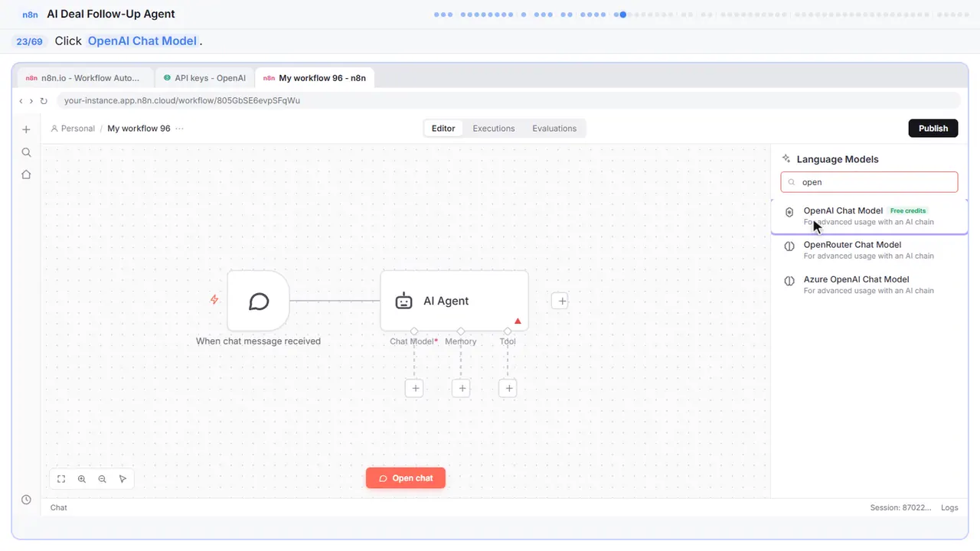The height and width of the screenshot is (551, 980).
Task: Open the Evaluations tab
Action: pyautogui.click(x=554, y=129)
